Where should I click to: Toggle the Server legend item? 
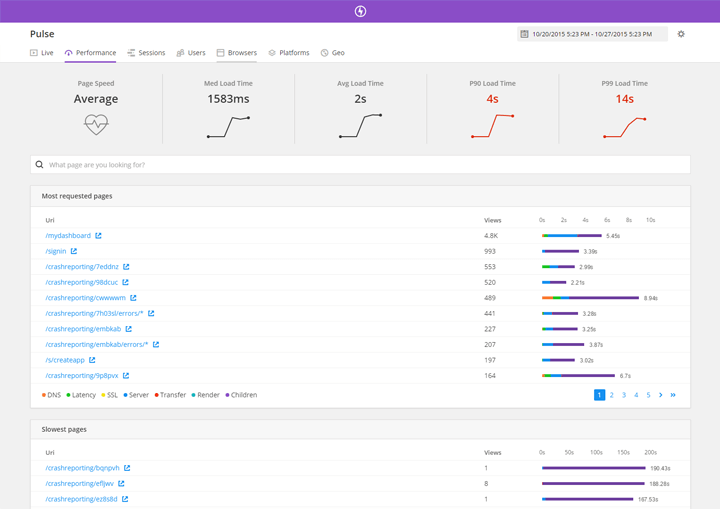click(135, 395)
